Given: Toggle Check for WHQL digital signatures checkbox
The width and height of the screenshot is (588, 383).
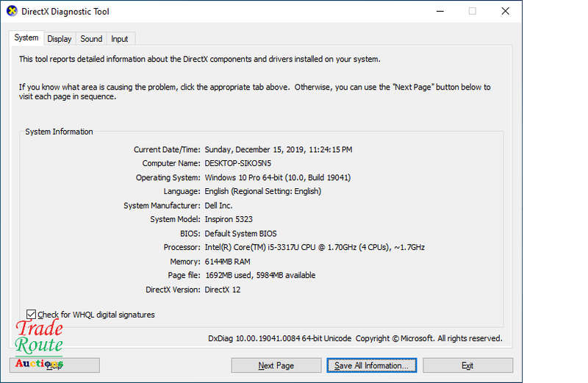Looking at the screenshot, I should coord(31,315).
